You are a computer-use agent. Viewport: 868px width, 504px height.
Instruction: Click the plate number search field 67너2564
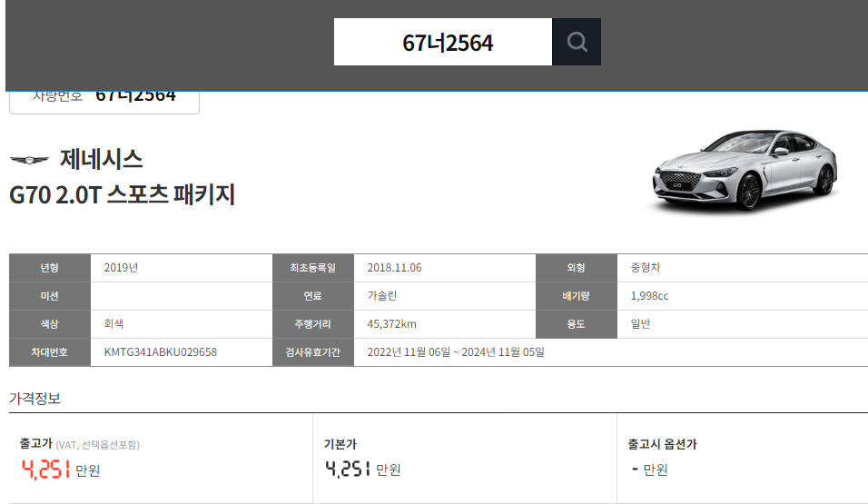pos(443,42)
